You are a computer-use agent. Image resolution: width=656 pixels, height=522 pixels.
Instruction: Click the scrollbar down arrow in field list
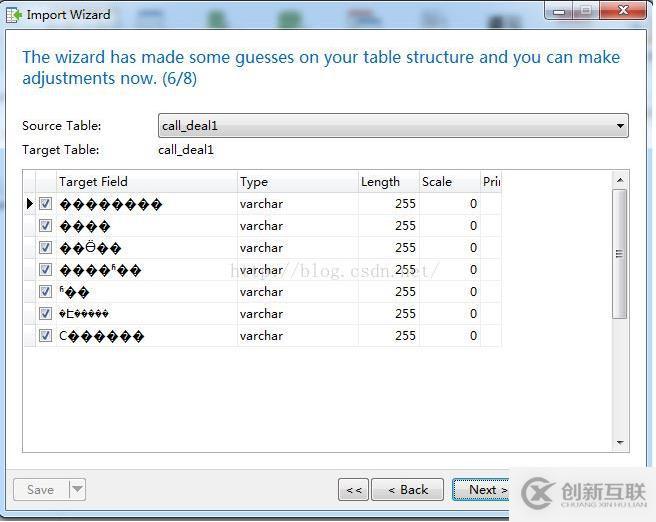point(620,443)
